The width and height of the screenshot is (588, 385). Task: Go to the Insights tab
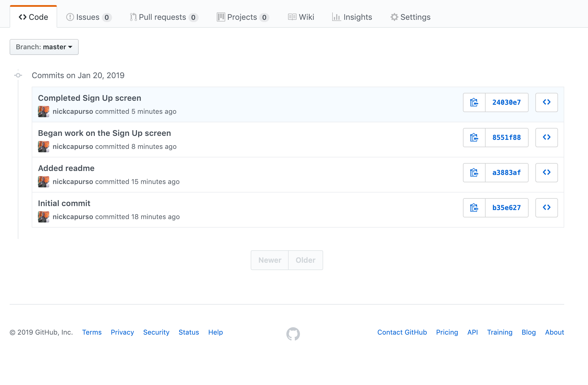pyautogui.click(x=352, y=17)
